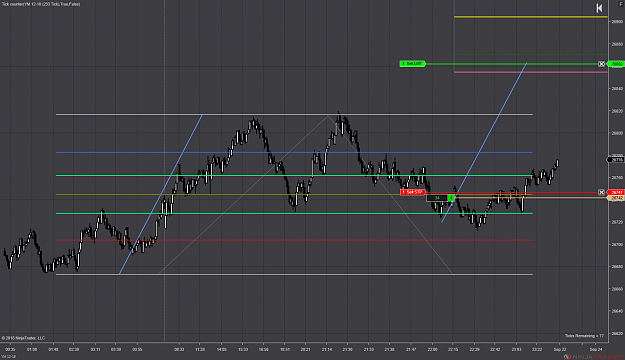The image size is (625, 360).
Task: Select the long blue horizontal line
Action: click(294, 152)
